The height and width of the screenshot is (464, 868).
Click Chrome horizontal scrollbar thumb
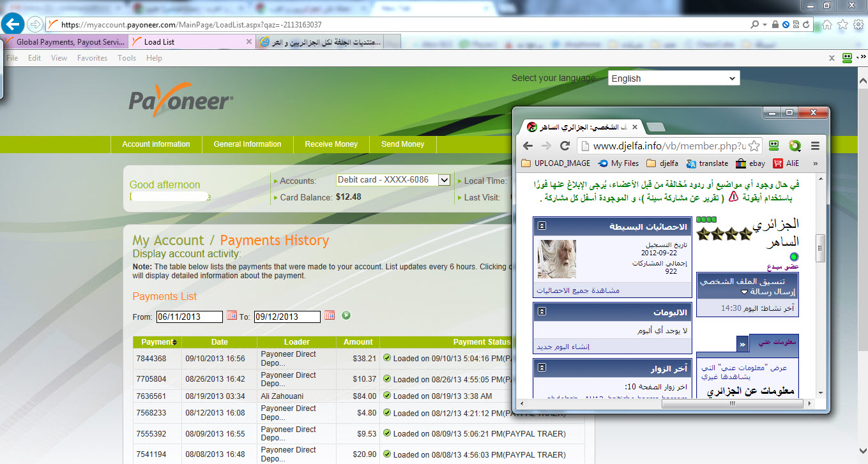click(732, 405)
